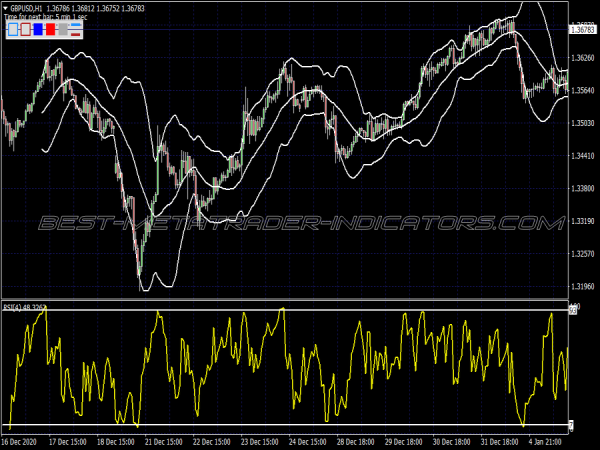Click the 1.33800 price axis label
This screenshot has width=600, height=450.
(583, 188)
